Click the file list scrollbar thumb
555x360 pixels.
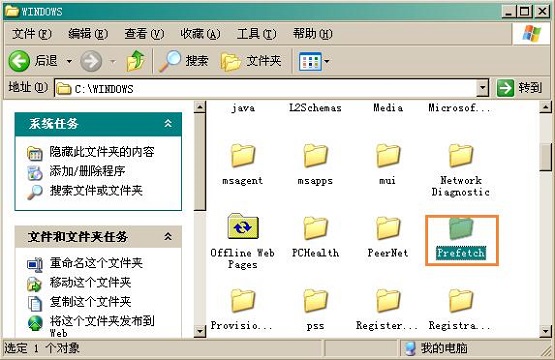tap(545, 157)
